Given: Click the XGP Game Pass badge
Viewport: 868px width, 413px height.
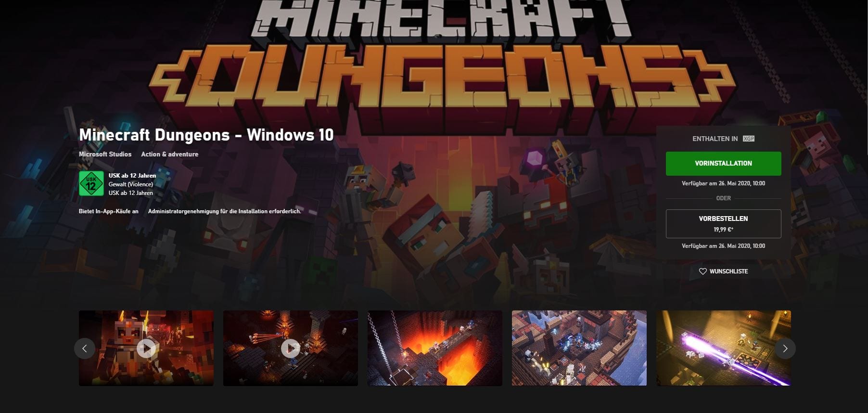Looking at the screenshot, I should click(x=748, y=139).
